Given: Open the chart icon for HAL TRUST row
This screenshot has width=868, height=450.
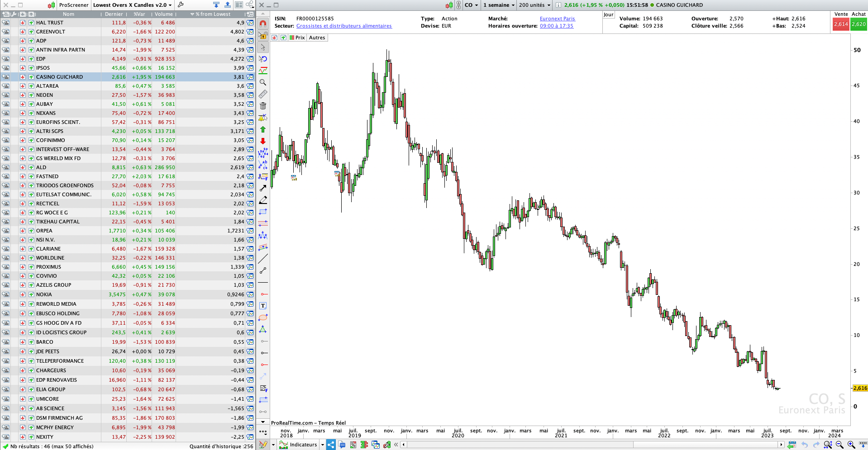Looking at the screenshot, I should tap(250, 23).
